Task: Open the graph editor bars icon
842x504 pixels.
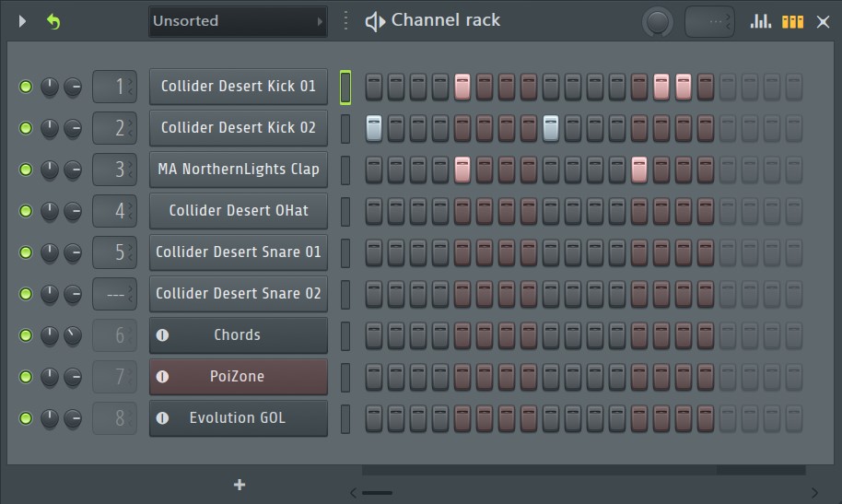Action: (x=761, y=21)
